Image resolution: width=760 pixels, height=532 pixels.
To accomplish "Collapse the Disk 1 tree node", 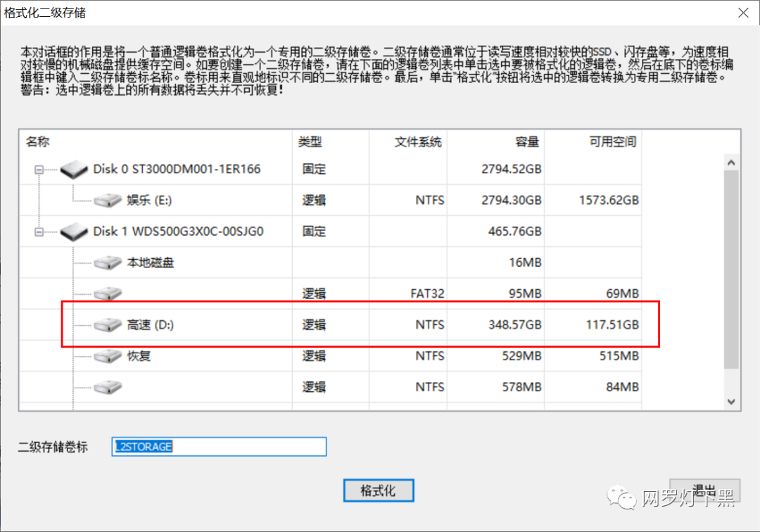I will 39,232.
